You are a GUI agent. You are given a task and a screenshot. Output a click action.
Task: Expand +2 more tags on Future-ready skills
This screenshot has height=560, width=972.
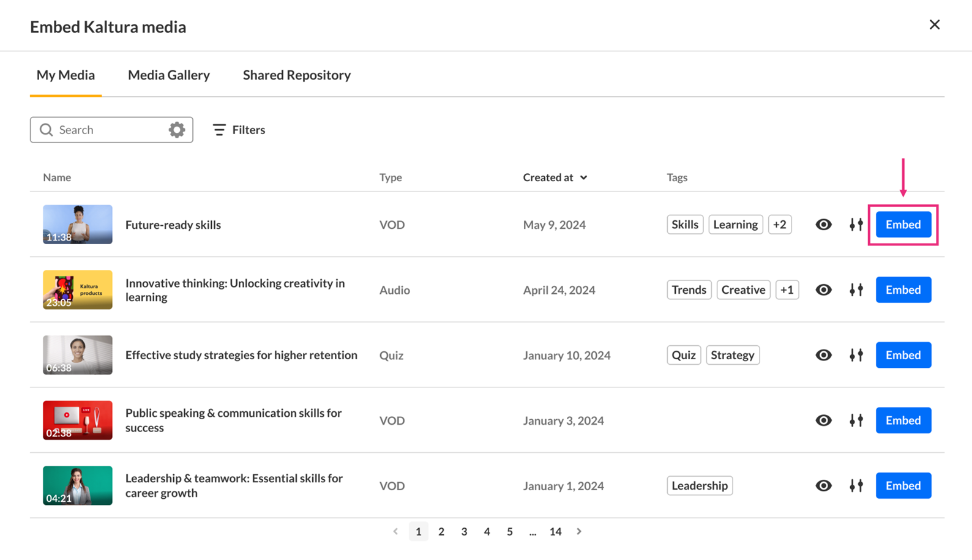779,225
